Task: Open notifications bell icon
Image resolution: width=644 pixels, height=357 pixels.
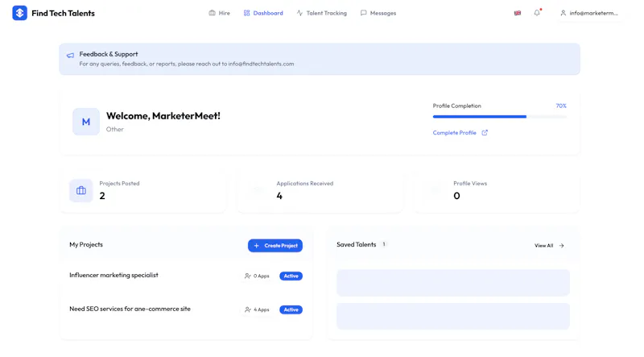Action: (x=537, y=13)
